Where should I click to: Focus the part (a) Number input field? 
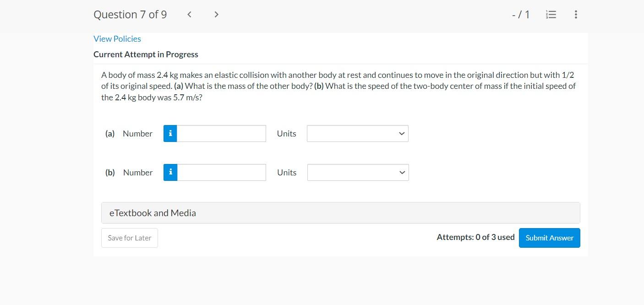coord(221,134)
